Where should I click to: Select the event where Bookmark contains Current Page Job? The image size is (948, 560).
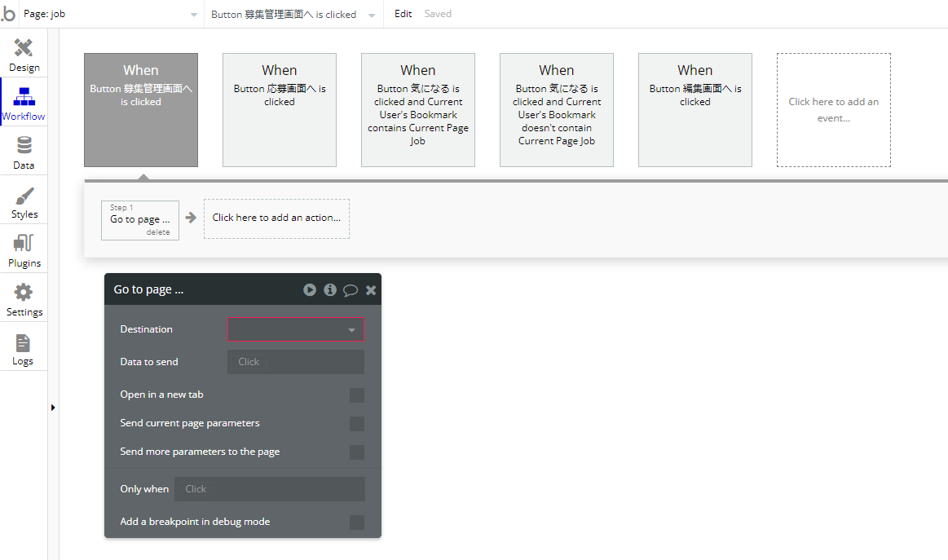click(x=418, y=109)
